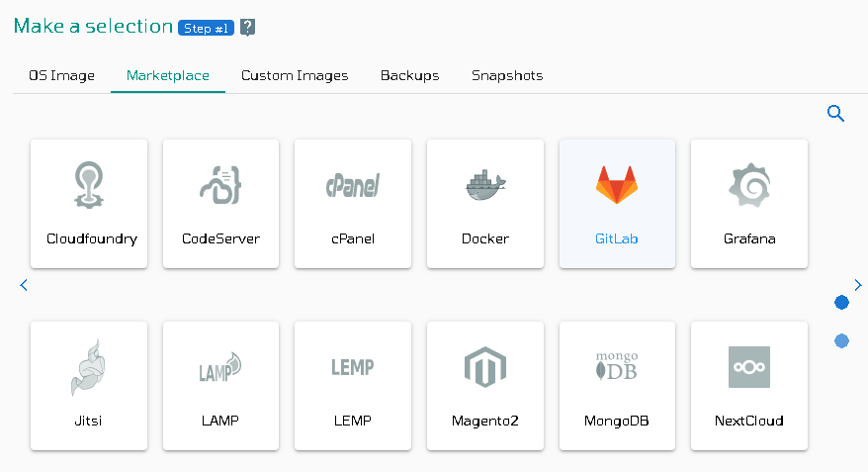Select the LEMP stack tile

tap(353, 386)
